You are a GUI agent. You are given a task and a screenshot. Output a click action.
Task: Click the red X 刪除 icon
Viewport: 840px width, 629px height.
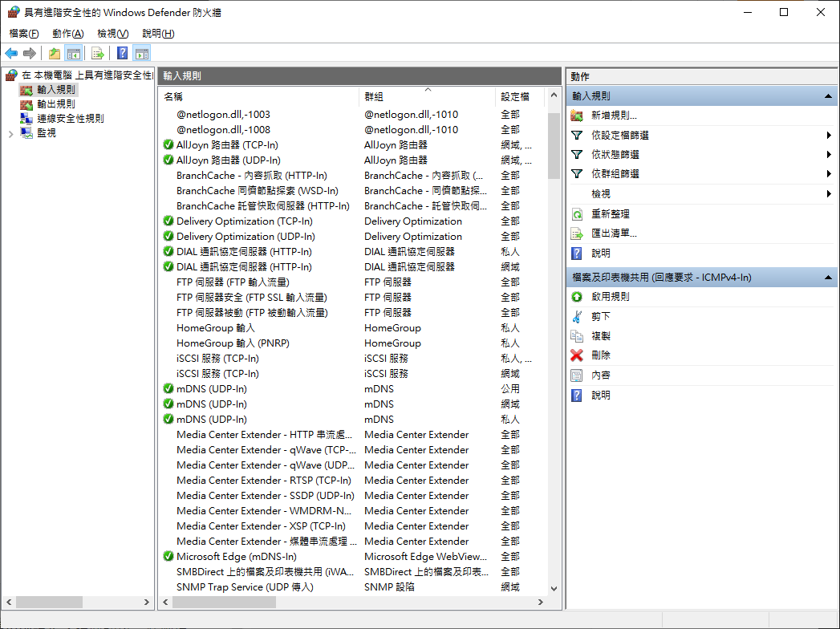click(577, 355)
